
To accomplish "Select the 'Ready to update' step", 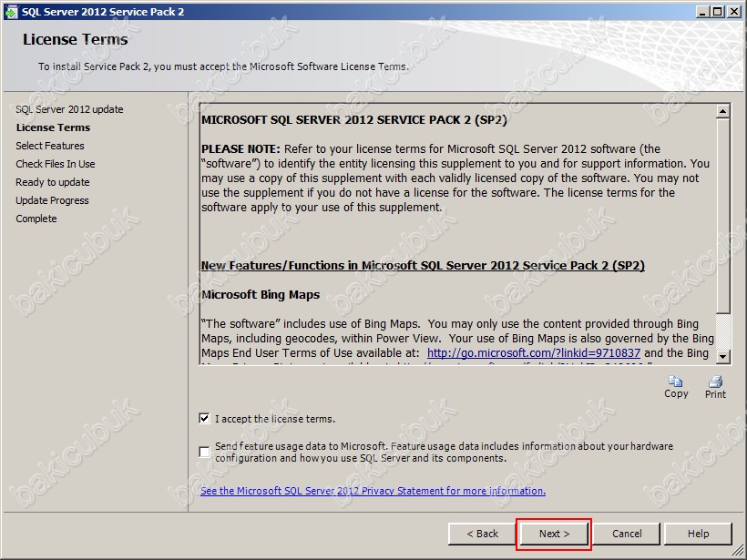I will tap(53, 182).
